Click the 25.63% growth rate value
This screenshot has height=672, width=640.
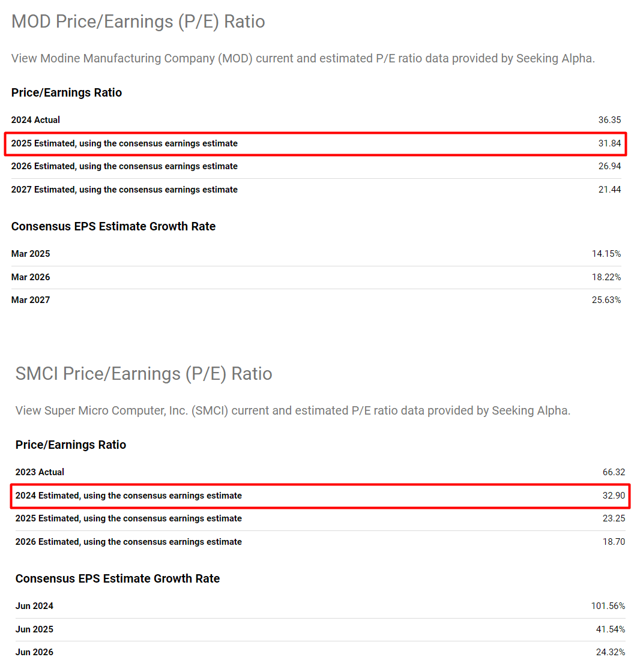tap(606, 300)
